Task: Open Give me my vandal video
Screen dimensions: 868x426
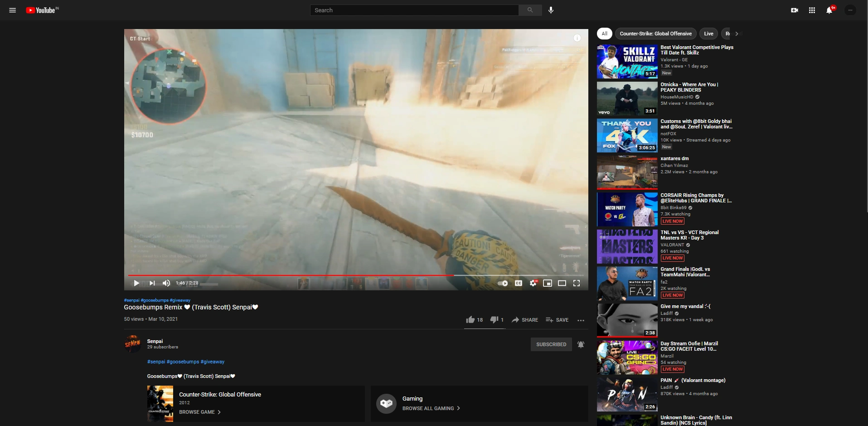Action: tap(685, 306)
